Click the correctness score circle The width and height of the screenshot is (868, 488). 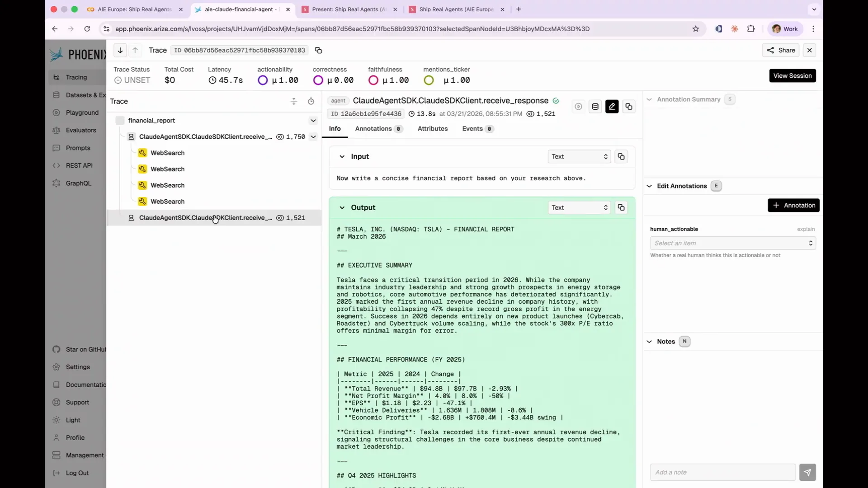click(x=318, y=80)
